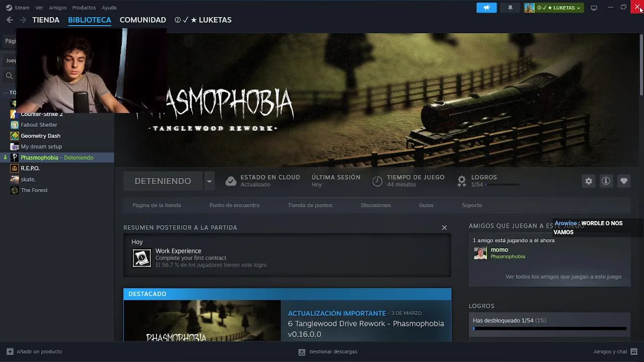Screen dimensions: 644x362
Task: Open Amigos y chat
Action: click(615, 351)
